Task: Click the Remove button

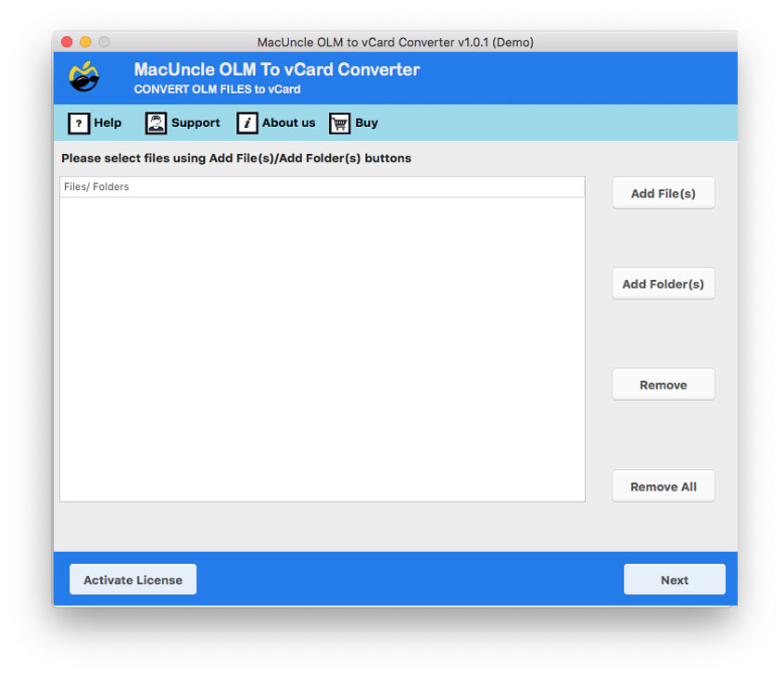Action: click(x=663, y=384)
